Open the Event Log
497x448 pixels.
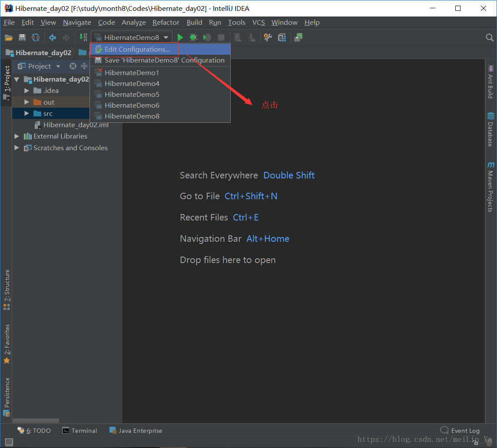460,431
